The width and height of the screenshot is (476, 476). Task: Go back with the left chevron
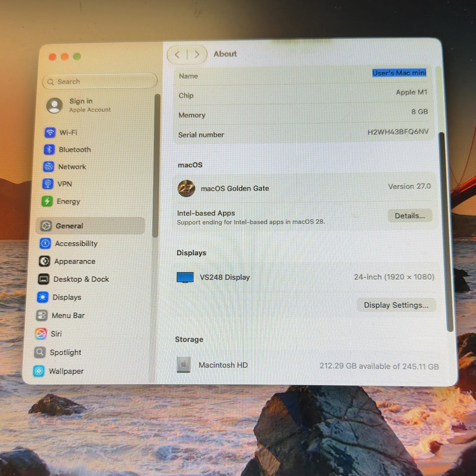[177, 55]
